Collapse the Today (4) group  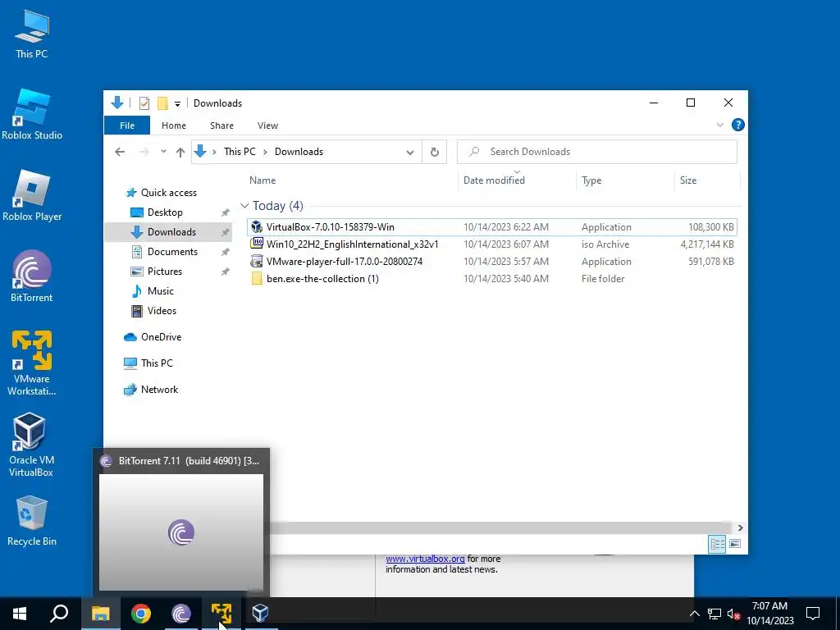(244, 206)
